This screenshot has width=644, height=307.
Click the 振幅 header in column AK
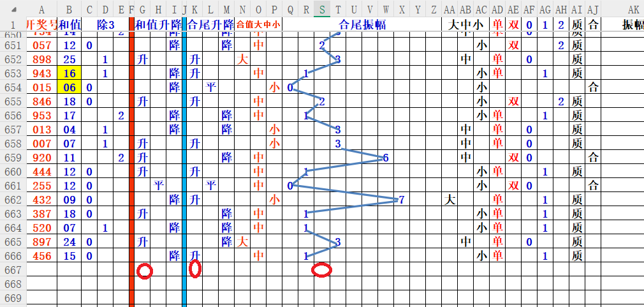click(633, 25)
